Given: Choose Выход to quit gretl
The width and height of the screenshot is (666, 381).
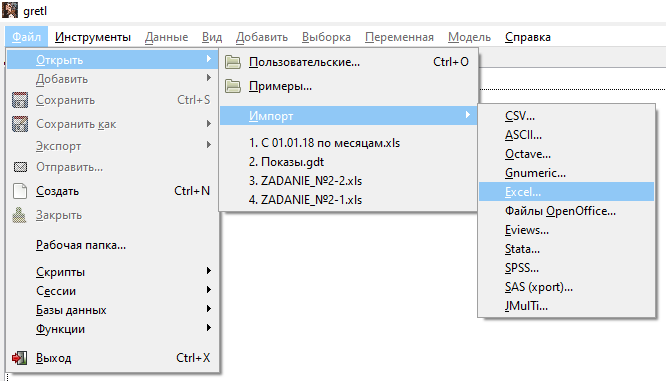Looking at the screenshot, I should click(x=113, y=358).
